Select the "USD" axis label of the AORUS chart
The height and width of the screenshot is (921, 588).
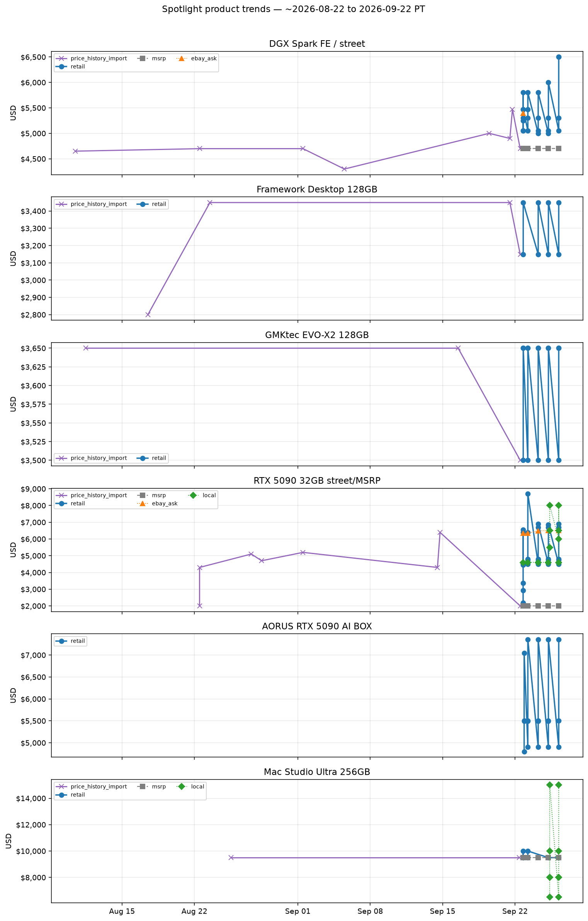pyautogui.click(x=14, y=695)
